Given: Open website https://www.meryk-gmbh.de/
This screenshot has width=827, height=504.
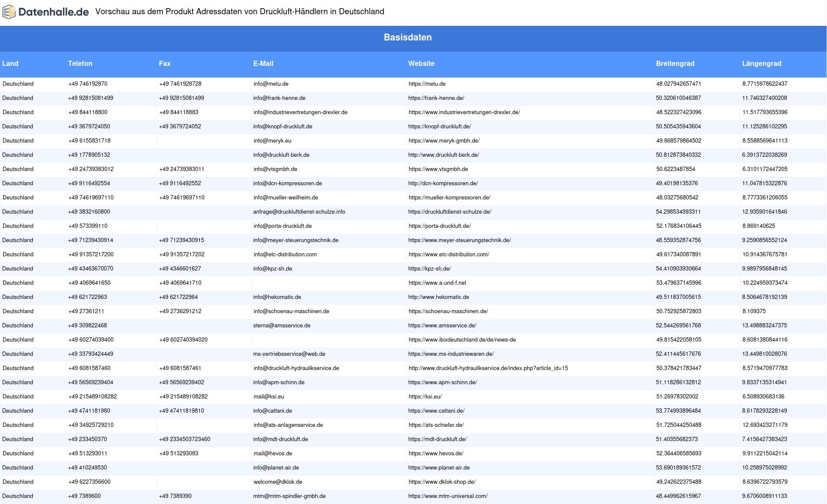Looking at the screenshot, I should 444,141.
